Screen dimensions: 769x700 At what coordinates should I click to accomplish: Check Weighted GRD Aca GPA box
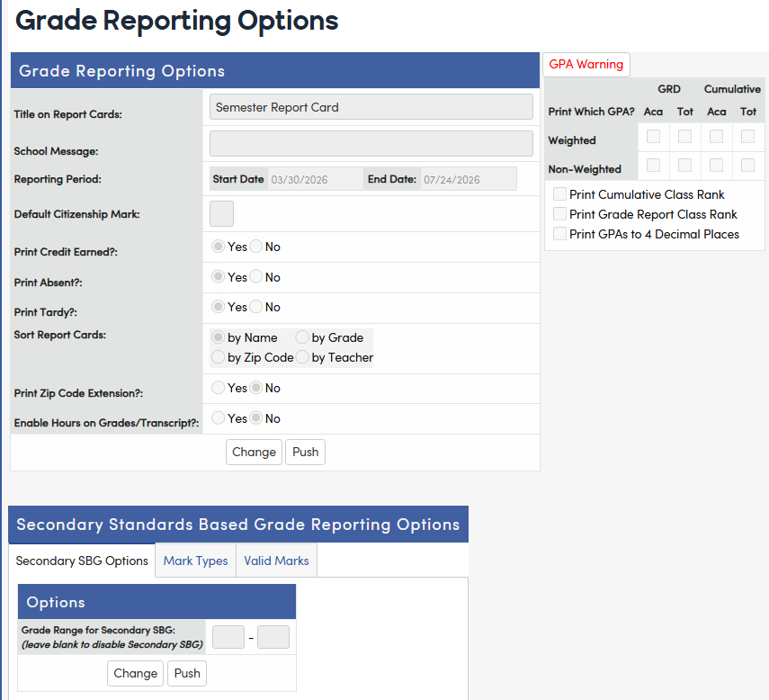coord(653,137)
